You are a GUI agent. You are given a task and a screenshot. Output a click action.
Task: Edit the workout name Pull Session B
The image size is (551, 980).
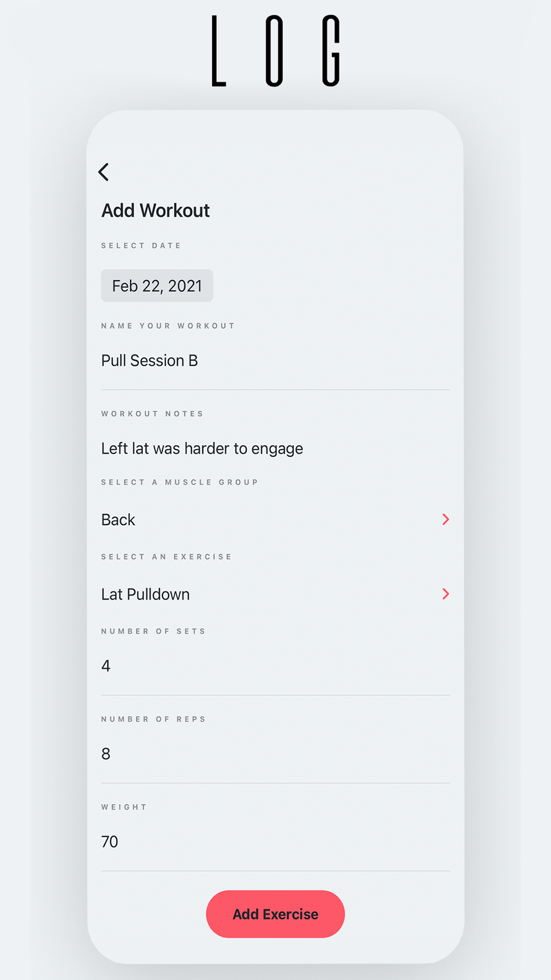(x=275, y=360)
